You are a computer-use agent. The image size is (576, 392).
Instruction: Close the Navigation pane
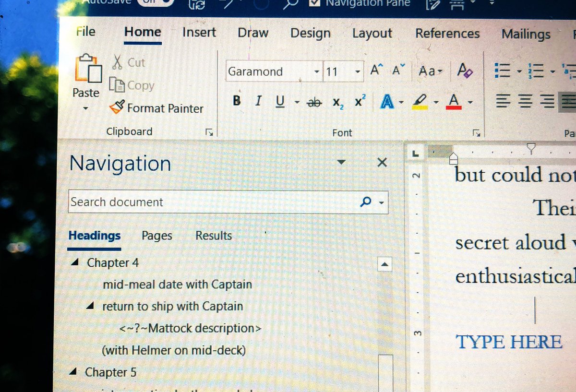pos(382,163)
